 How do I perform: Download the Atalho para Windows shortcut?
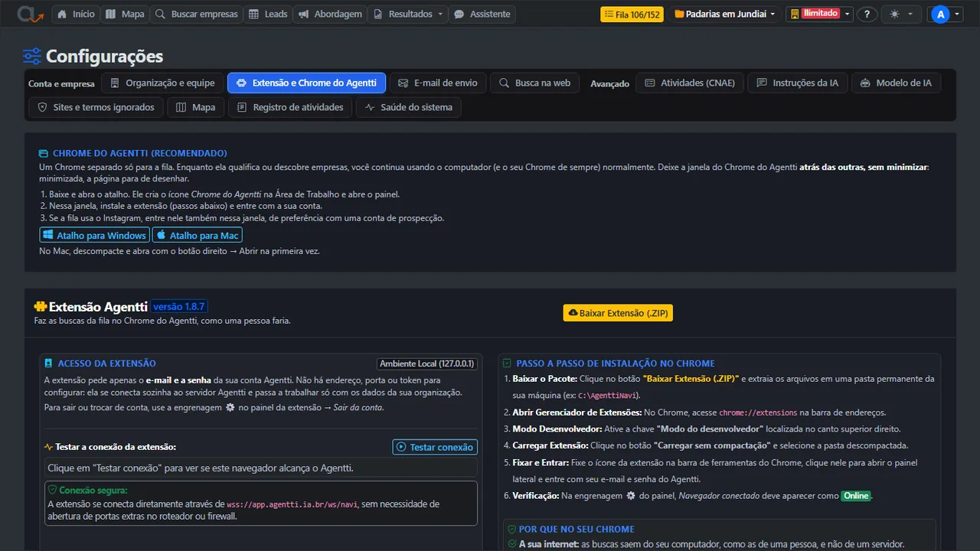[x=94, y=235]
